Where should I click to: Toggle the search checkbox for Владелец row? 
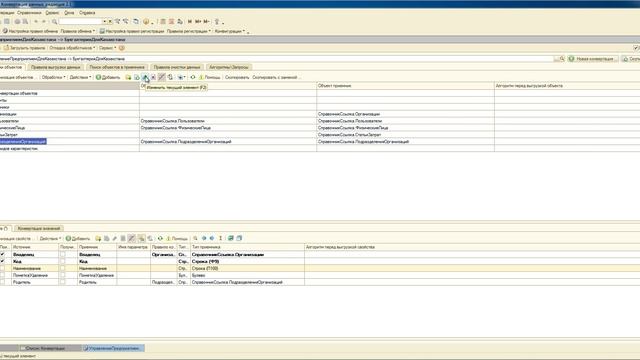pos(2,254)
